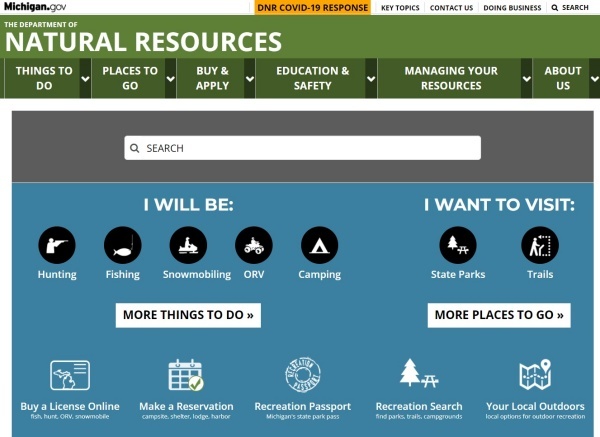Click the Hunting icon
Viewport: 600px width, 437px height.
57,245
